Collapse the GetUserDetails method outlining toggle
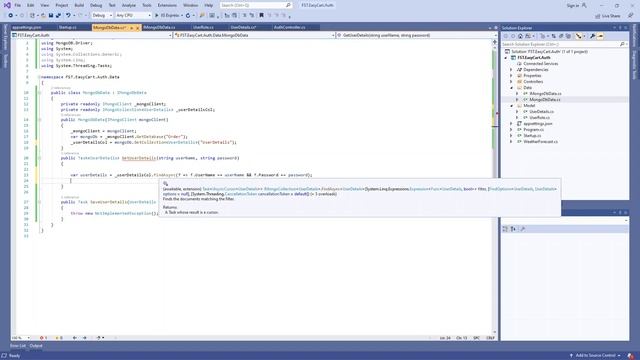Image resolution: width=640 pixels, height=360 pixels. pos(40,158)
